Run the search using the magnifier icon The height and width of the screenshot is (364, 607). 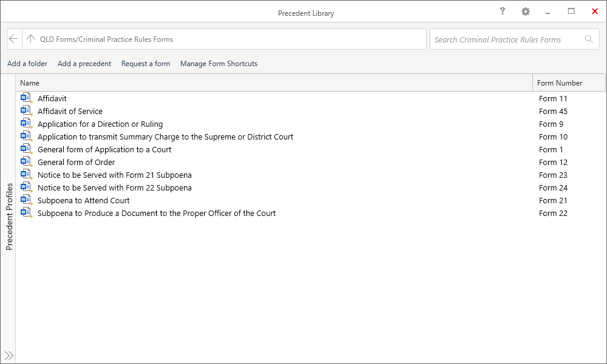coord(588,39)
